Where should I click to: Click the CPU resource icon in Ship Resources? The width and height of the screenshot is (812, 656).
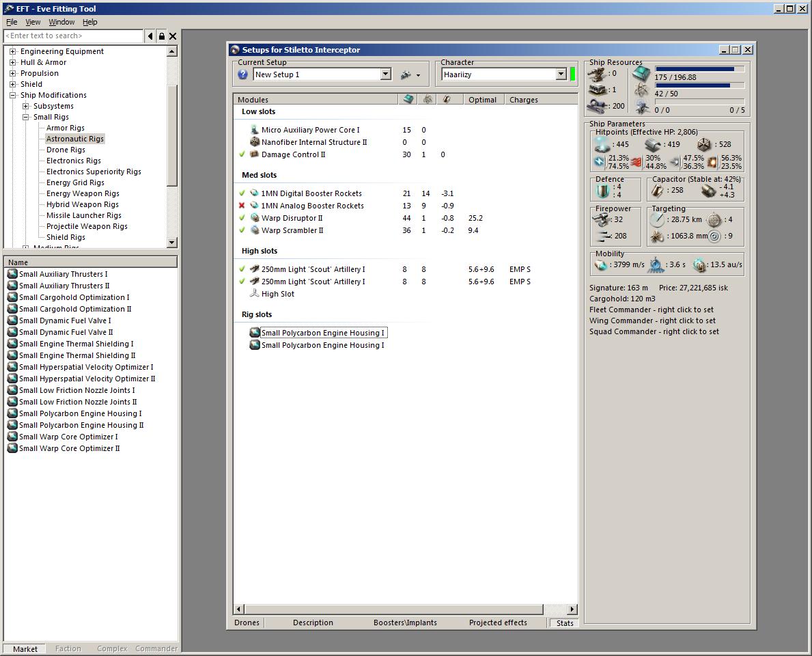tap(642, 73)
